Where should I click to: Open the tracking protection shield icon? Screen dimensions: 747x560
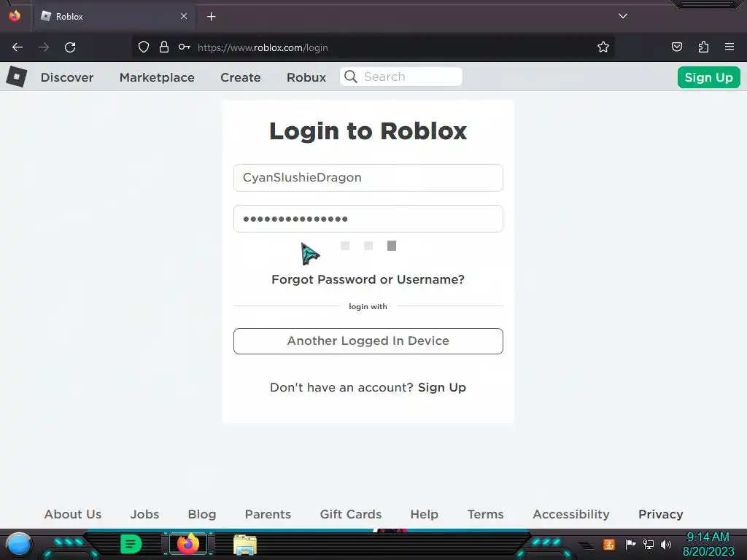click(144, 47)
